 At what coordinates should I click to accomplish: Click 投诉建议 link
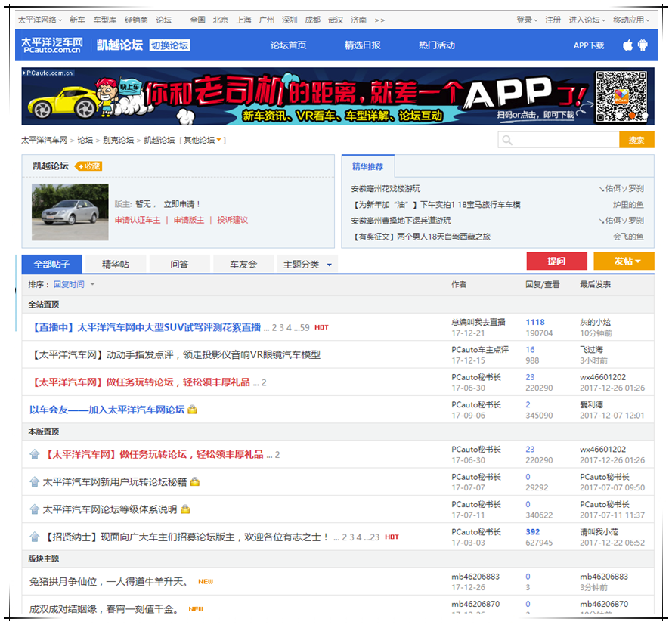pyautogui.click(x=232, y=220)
